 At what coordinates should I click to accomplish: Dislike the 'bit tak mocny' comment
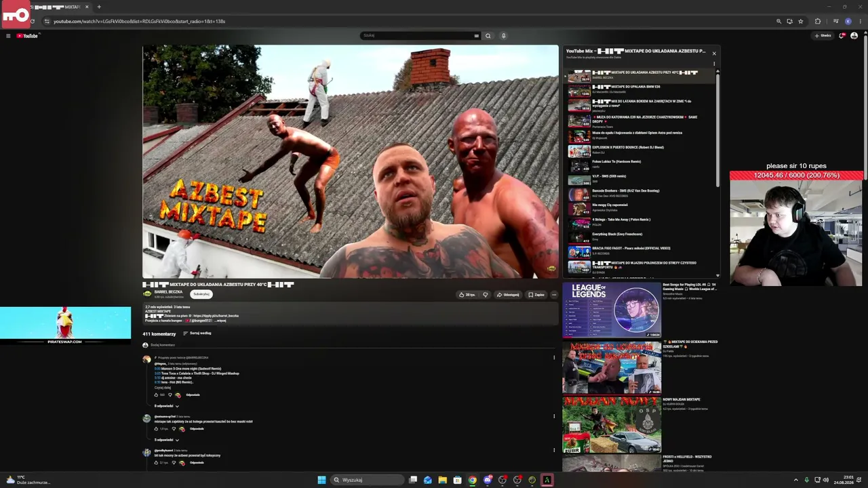click(174, 463)
